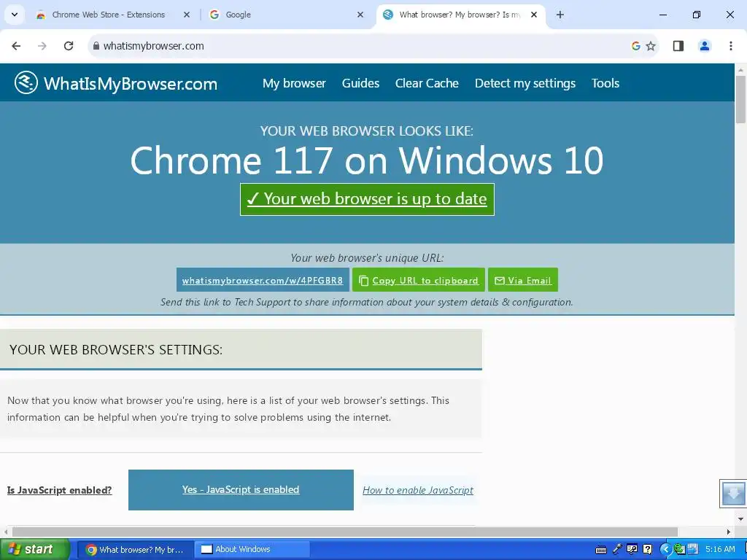Open the Clear Cache menu item
This screenshot has width=747, height=560.
pos(427,83)
